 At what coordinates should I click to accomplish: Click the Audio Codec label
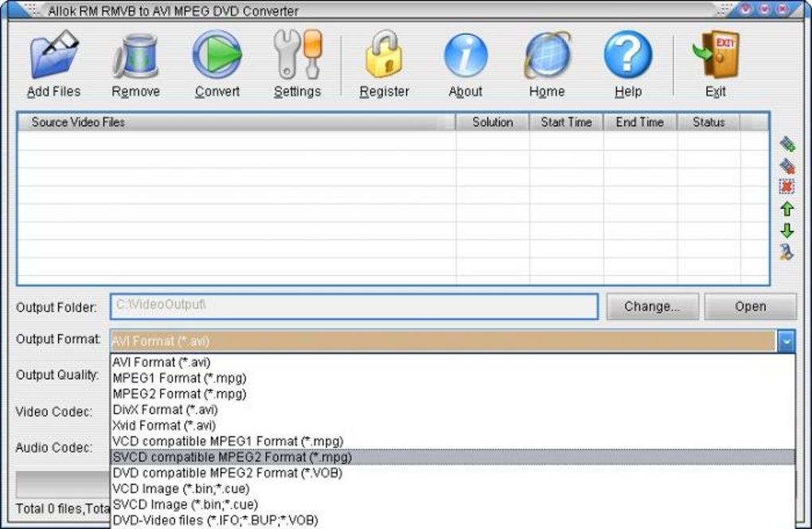(x=54, y=448)
